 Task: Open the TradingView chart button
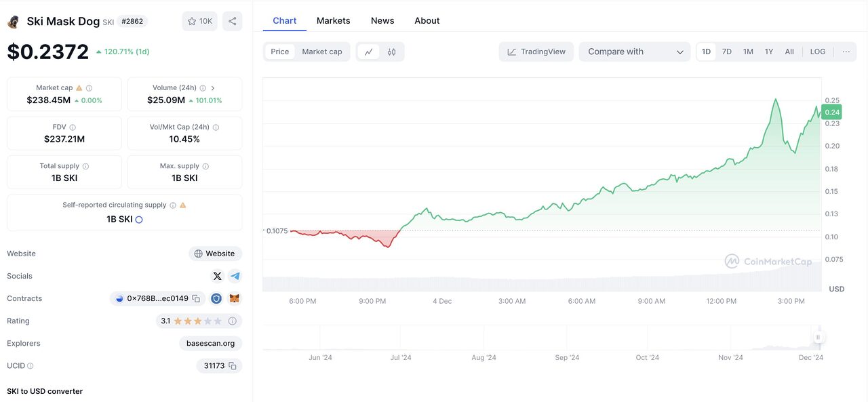click(x=536, y=52)
